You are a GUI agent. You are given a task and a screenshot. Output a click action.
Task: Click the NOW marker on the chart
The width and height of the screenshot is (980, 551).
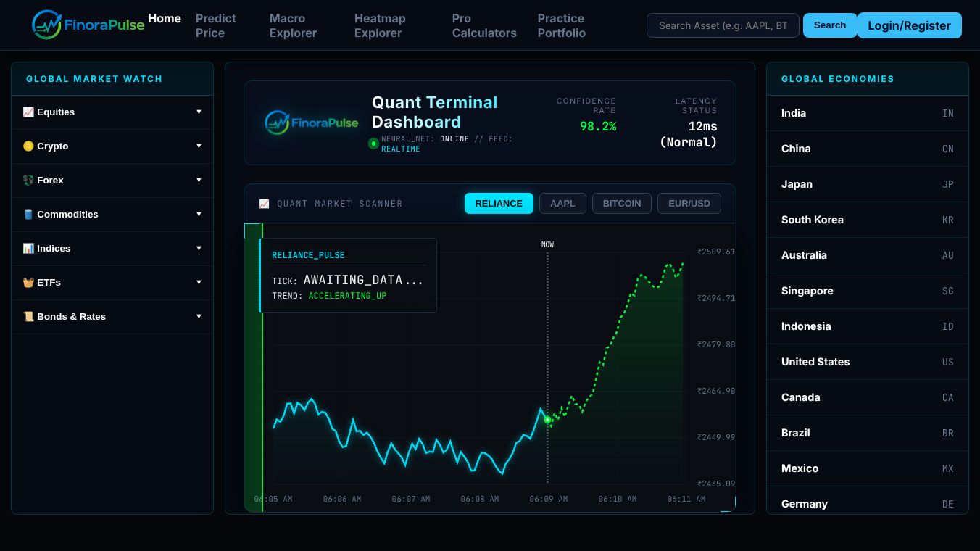point(547,245)
